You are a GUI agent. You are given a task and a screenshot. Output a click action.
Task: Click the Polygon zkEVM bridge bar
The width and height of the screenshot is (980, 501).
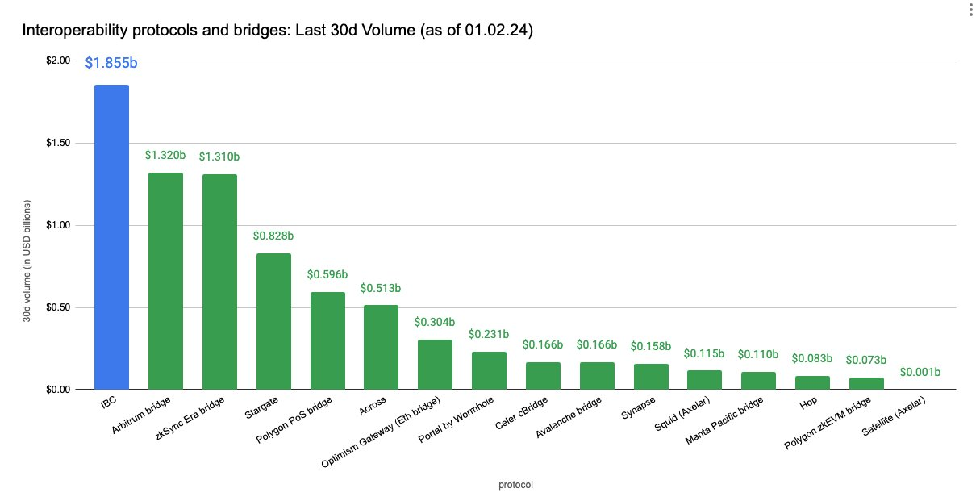(x=866, y=383)
